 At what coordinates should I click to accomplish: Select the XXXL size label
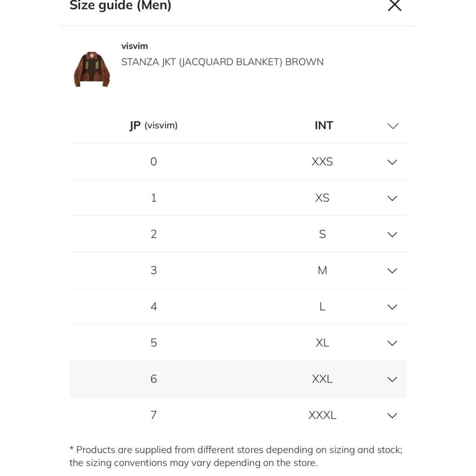pyautogui.click(x=322, y=415)
